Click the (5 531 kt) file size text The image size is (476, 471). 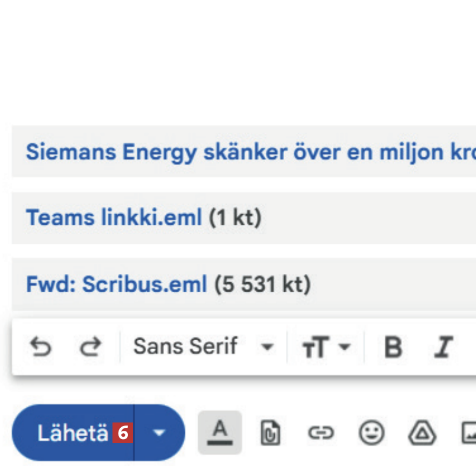click(262, 285)
